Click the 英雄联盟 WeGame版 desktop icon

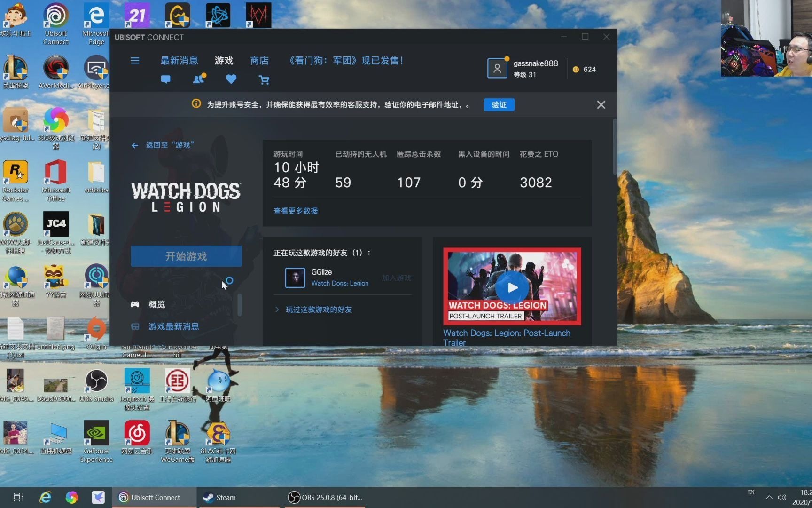(178, 441)
